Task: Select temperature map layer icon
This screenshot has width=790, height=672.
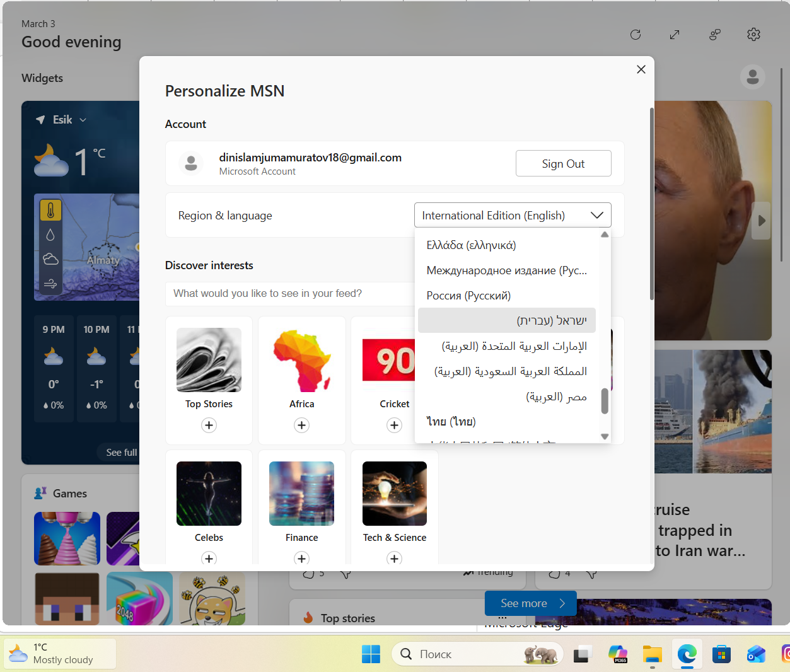Action: coord(50,211)
